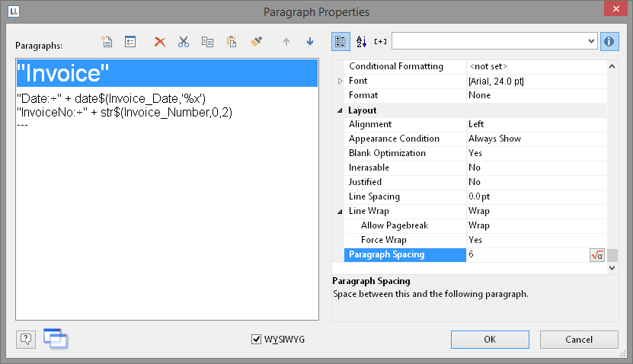Sort properties alphabetically
This screenshot has width=633, height=364.
[x=362, y=41]
